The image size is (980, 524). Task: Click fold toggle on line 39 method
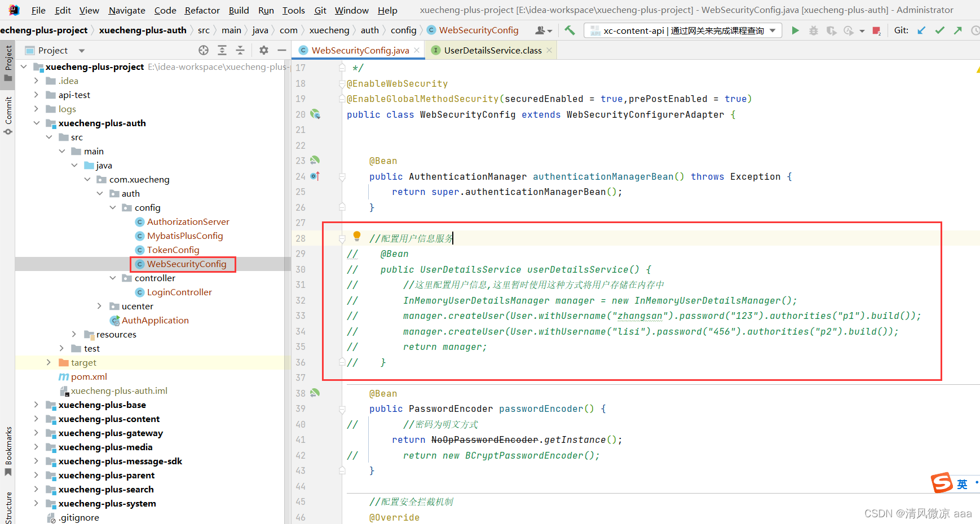click(x=342, y=409)
